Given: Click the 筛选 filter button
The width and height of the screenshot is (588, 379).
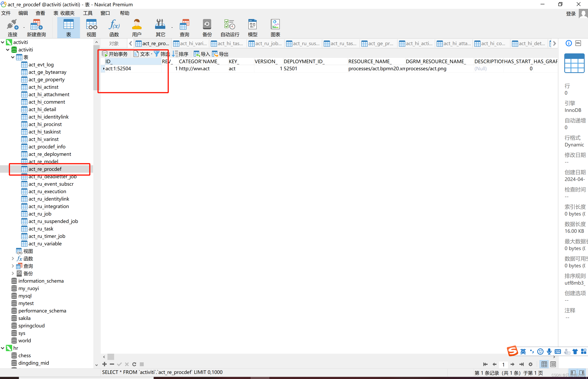Looking at the screenshot, I should [x=162, y=54].
